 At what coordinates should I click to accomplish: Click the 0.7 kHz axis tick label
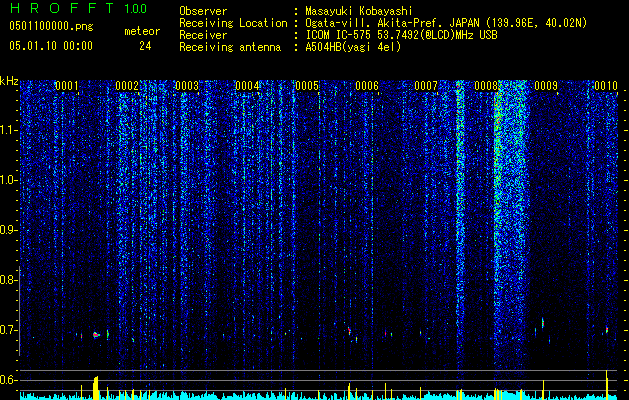point(8,330)
